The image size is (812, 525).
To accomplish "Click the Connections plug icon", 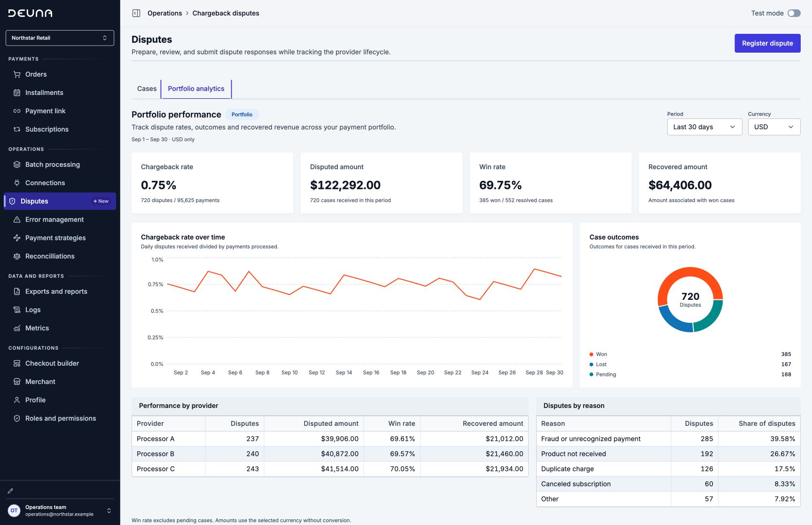I will click(17, 183).
